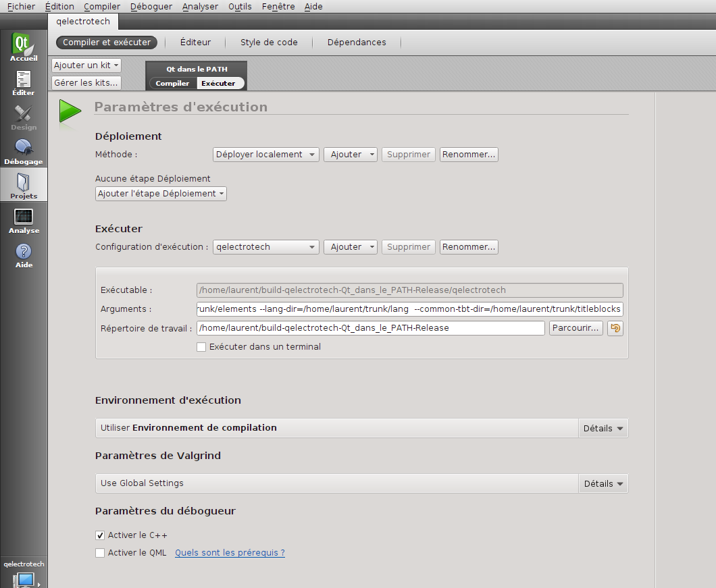Viewport: 716px width, 588px height.
Task: Switch to the Éditeur tab
Action: click(x=195, y=43)
